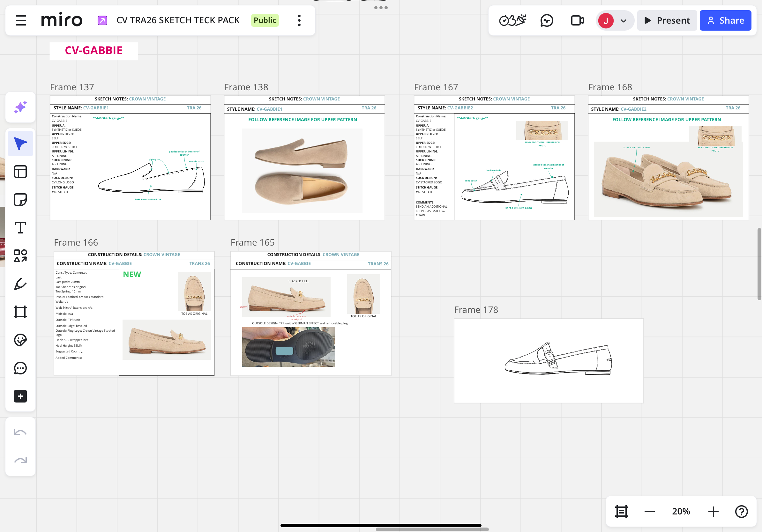The image size is (762, 532).
Task: Open Stickers and emojis panel
Action: click(x=20, y=340)
